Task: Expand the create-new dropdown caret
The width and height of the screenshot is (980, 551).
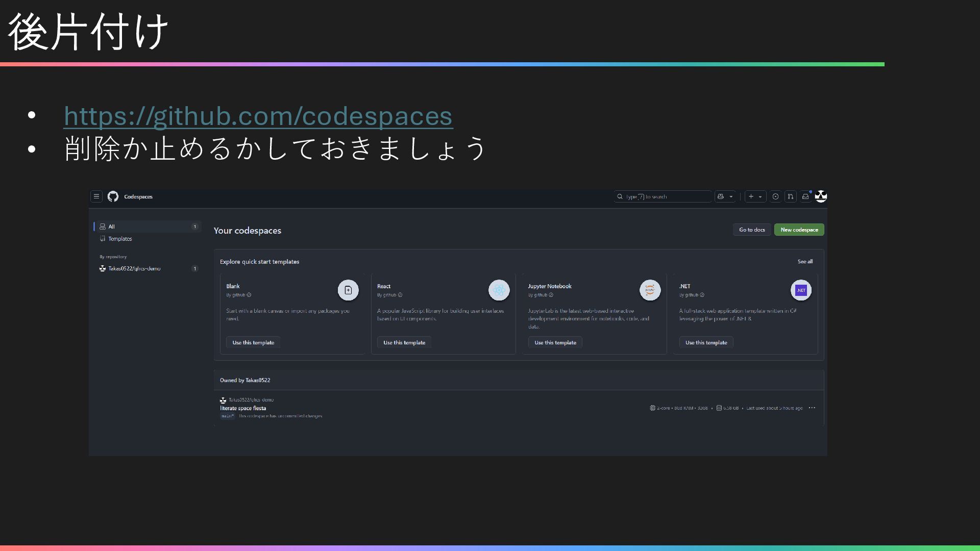Action: click(760, 197)
